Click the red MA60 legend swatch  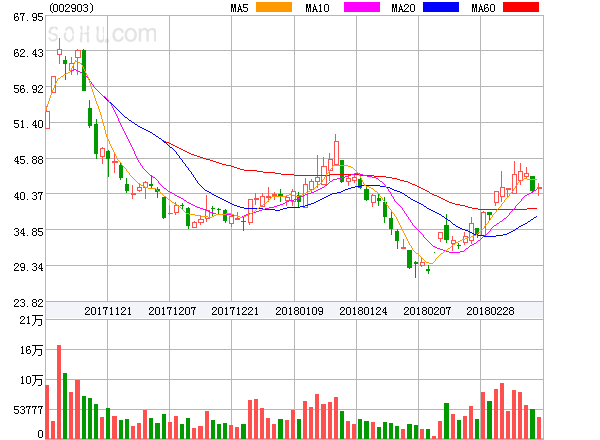pos(521,7)
